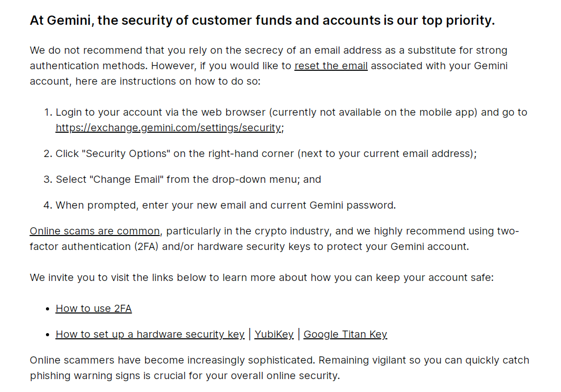561x392 pixels.
Task: Click the paragraph starting "Online scammers have become"
Action: [x=279, y=368]
